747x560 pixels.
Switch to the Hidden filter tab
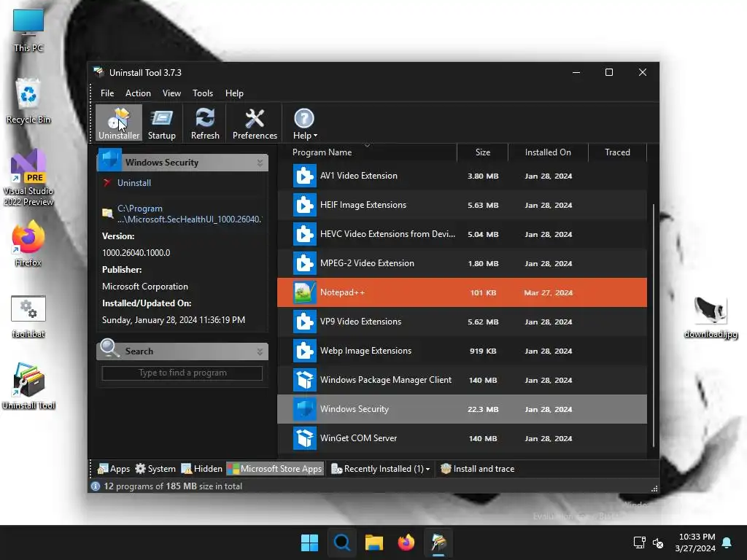202,469
